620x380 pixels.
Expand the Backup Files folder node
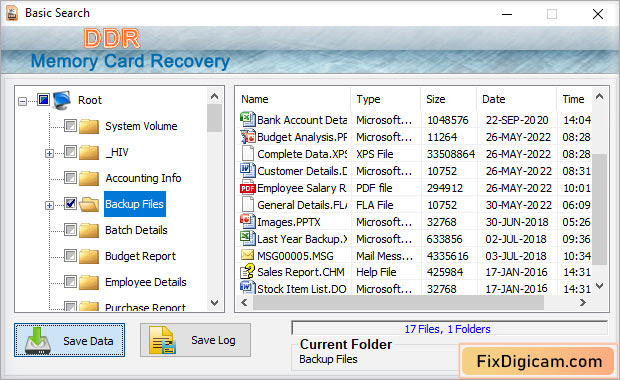click(49, 206)
